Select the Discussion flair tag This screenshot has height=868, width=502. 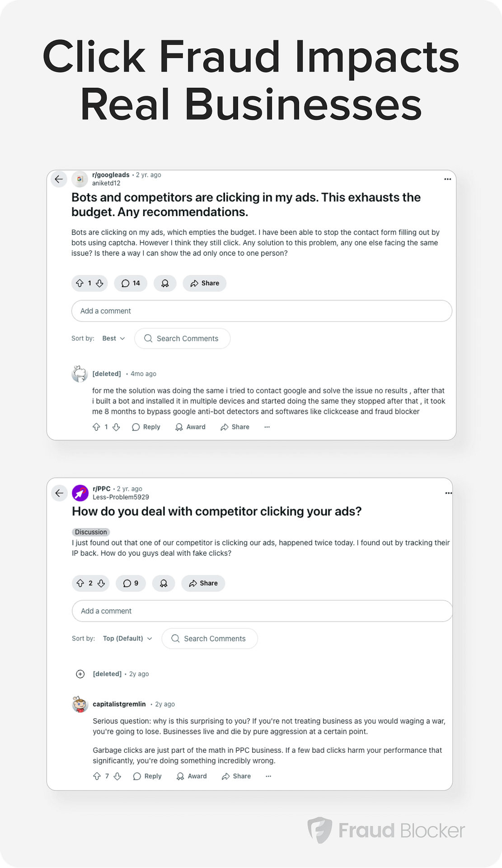[91, 532]
